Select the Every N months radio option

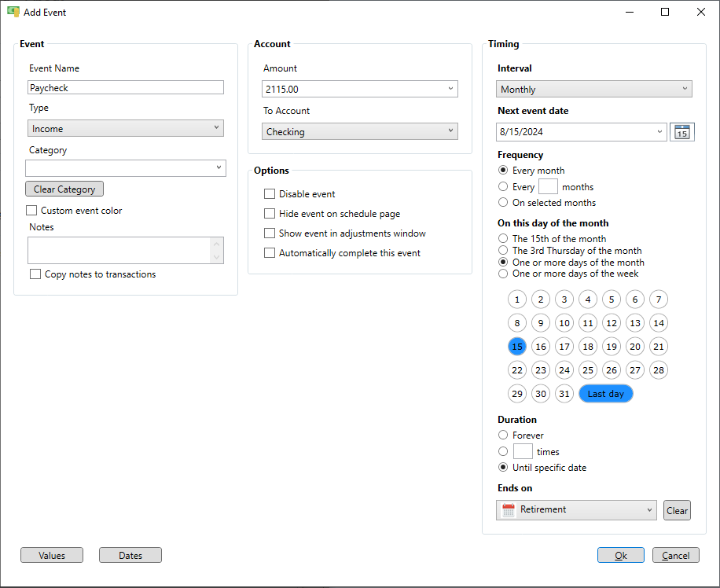tap(503, 186)
